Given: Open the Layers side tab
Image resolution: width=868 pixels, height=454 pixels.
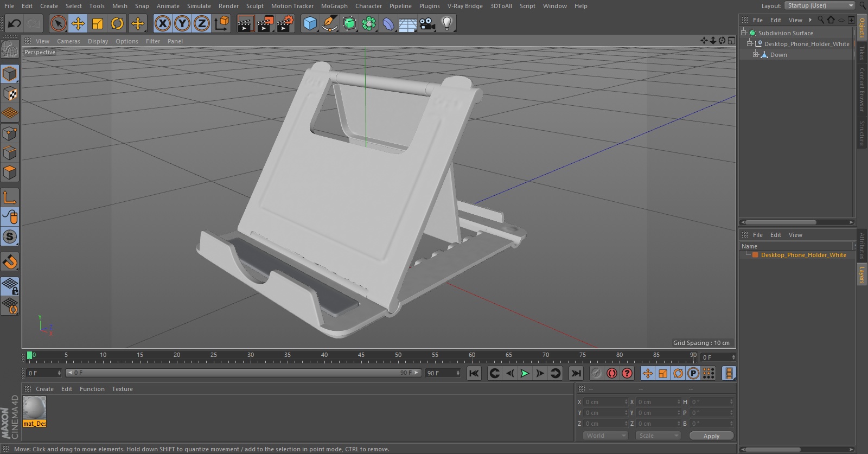Looking at the screenshot, I should pos(861,275).
